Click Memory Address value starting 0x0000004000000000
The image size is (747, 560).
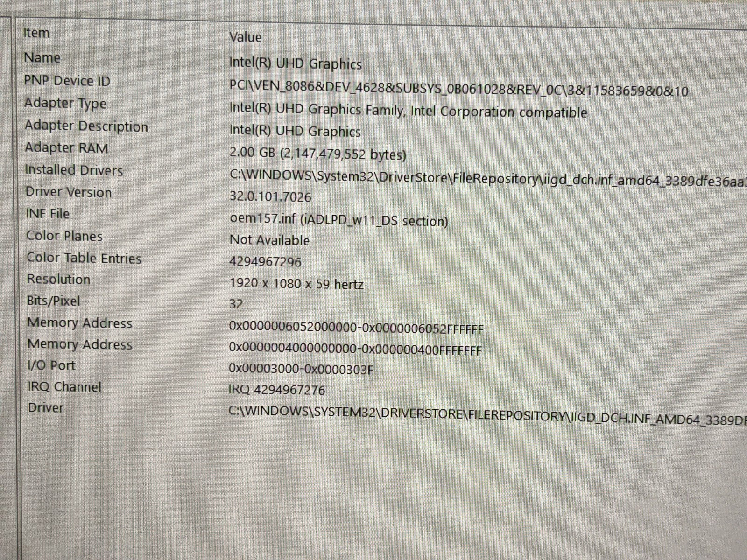pos(355,350)
